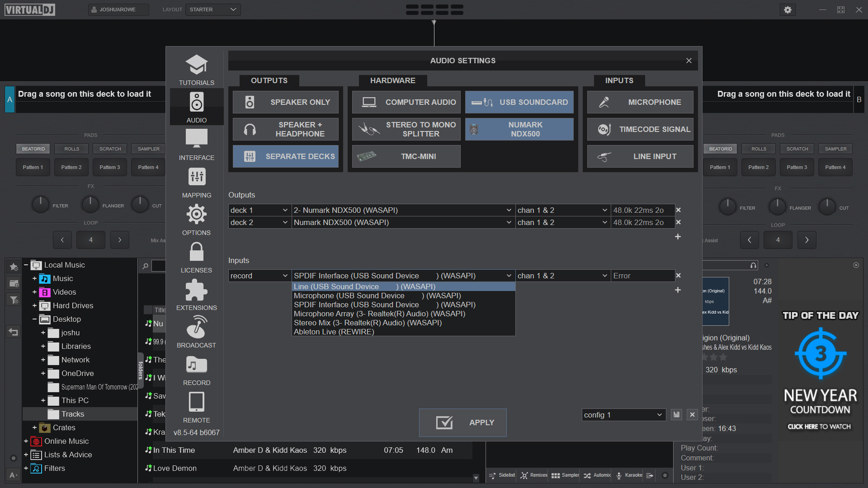
Task: Open the record input type dropdown
Action: [x=259, y=276]
